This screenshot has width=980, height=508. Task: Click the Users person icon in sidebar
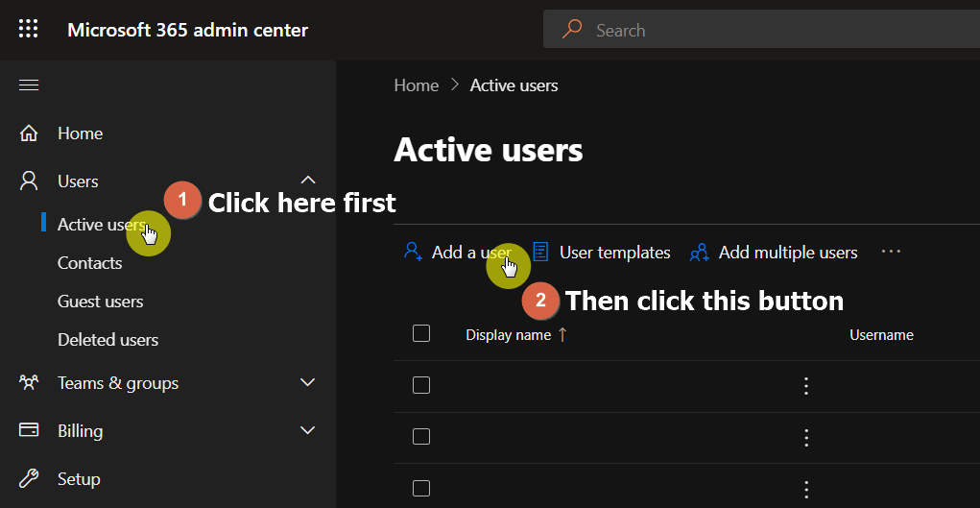click(29, 181)
